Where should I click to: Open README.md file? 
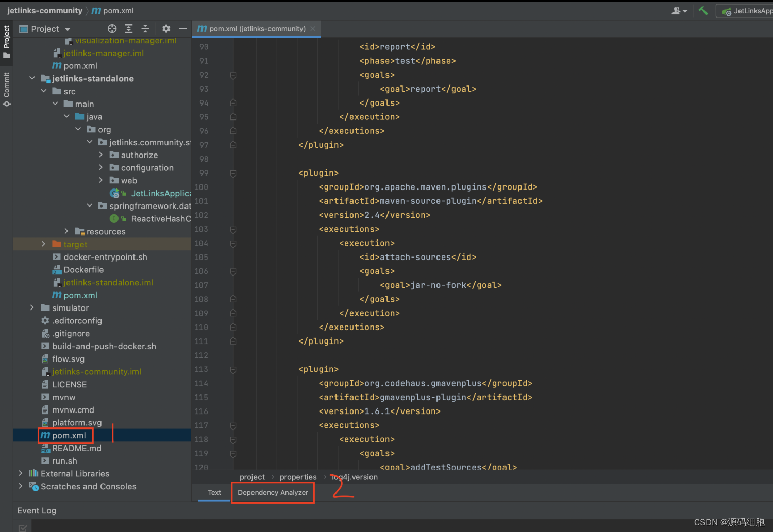click(71, 449)
